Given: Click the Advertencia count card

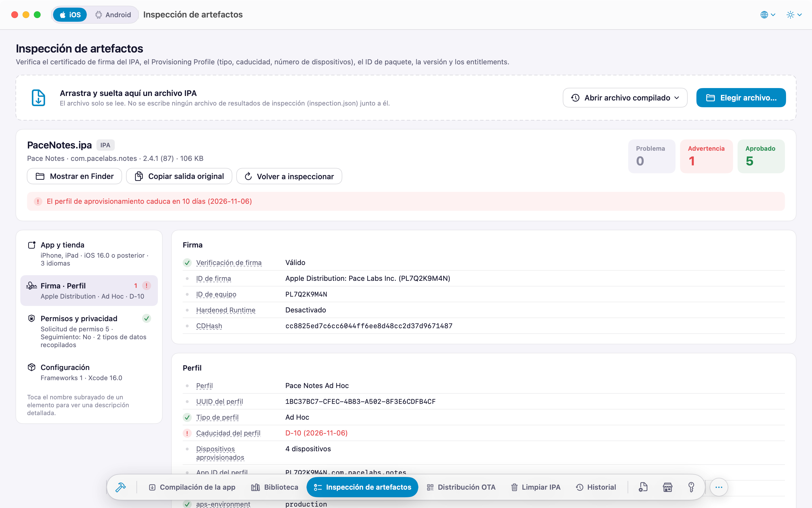Looking at the screenshot, I should pyautogui.click(x=706, y=156).
